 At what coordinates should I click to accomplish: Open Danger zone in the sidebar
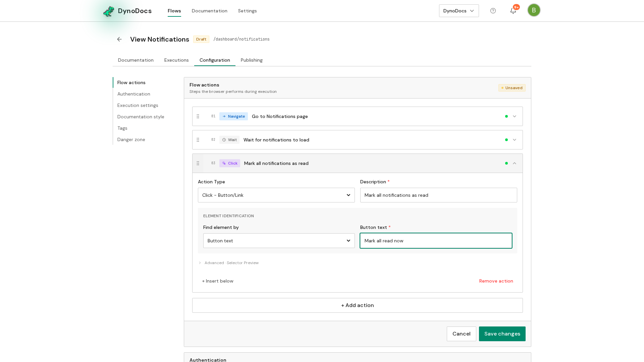[131, 139]
